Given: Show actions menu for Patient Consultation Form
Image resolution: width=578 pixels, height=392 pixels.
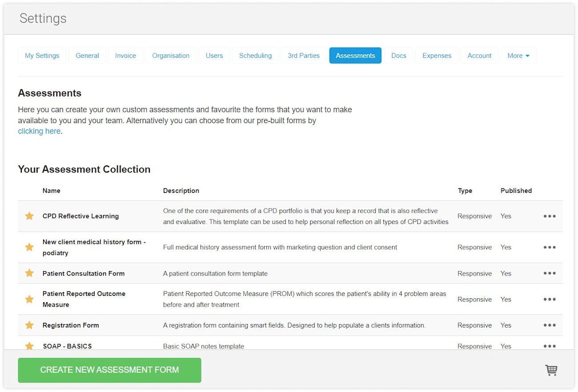Looking at the screenshot, I should click(550, 273).
